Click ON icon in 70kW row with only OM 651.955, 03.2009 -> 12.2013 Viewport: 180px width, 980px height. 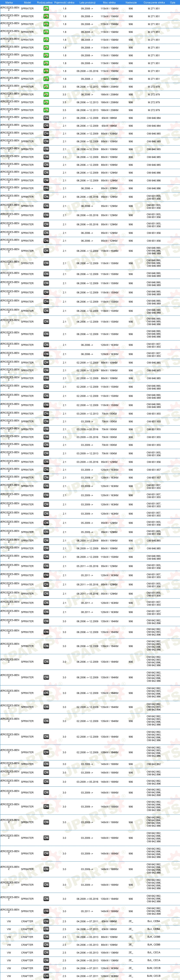point(46,413)
